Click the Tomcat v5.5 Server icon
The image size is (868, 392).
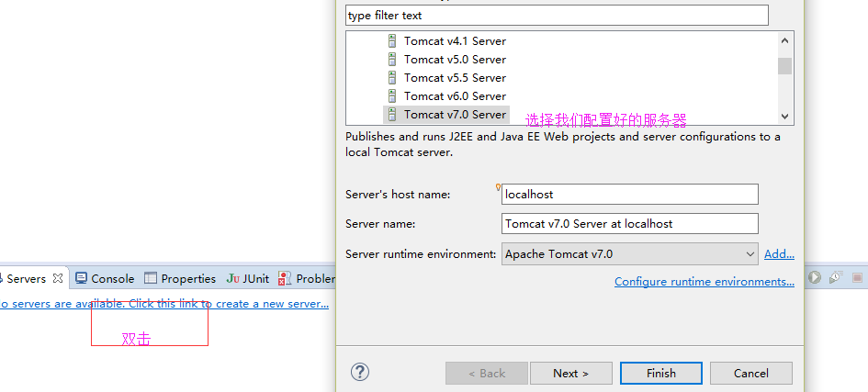(x=392, y=77)
